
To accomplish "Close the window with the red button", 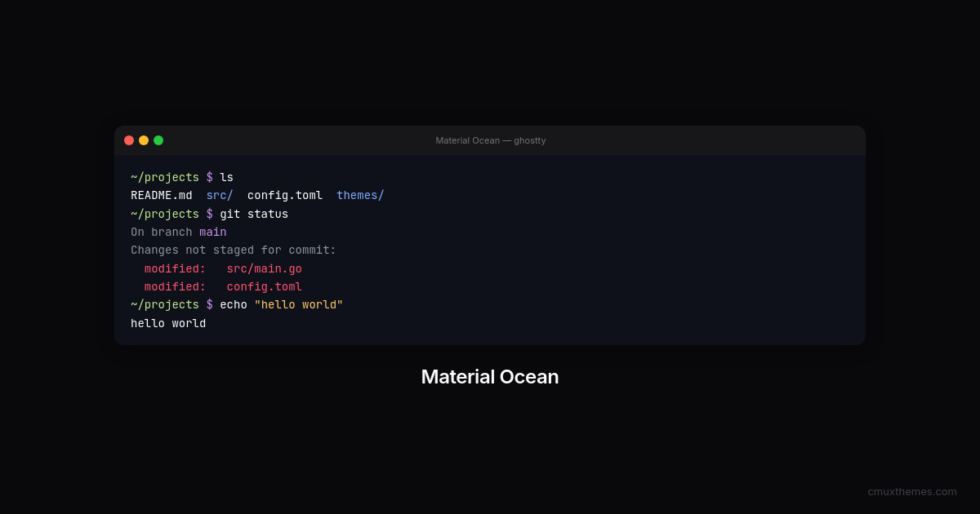I will [x=129, y=140].
